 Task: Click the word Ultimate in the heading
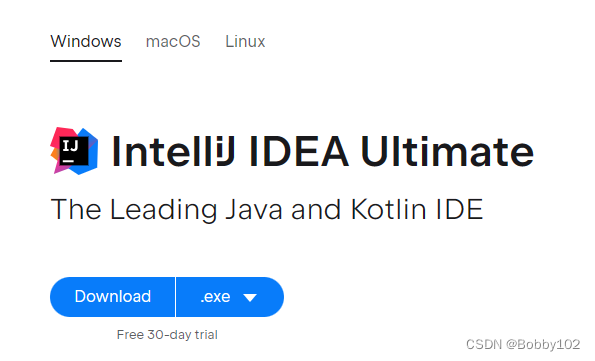tap(447, 151)
